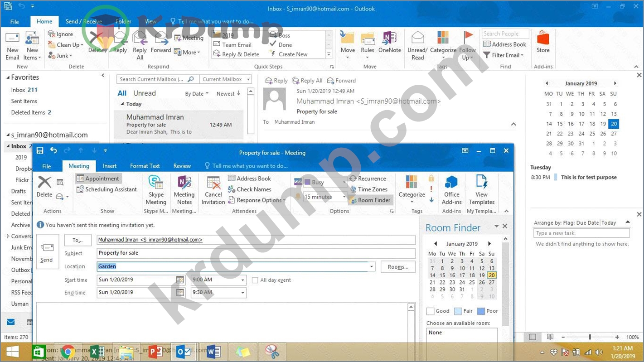Click the Windows Start button

12,352
